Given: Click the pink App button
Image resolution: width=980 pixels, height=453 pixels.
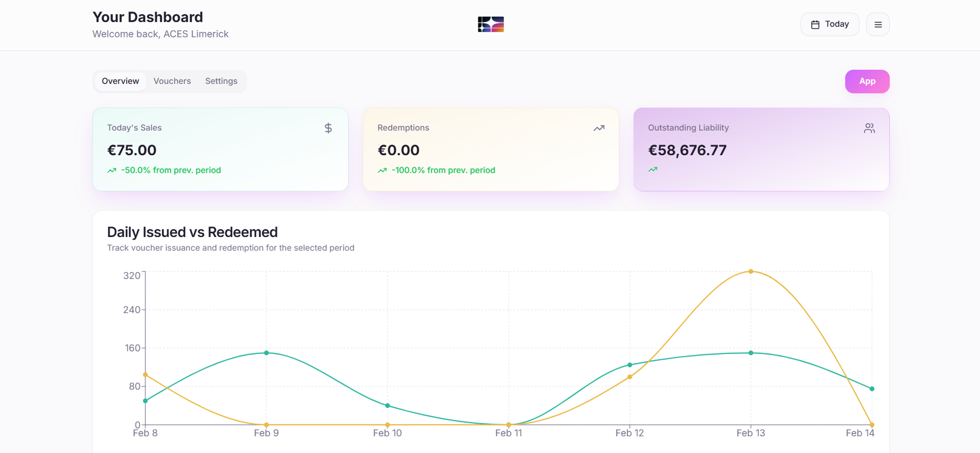Looking at the screenshot, I should [x=867, y=81].
